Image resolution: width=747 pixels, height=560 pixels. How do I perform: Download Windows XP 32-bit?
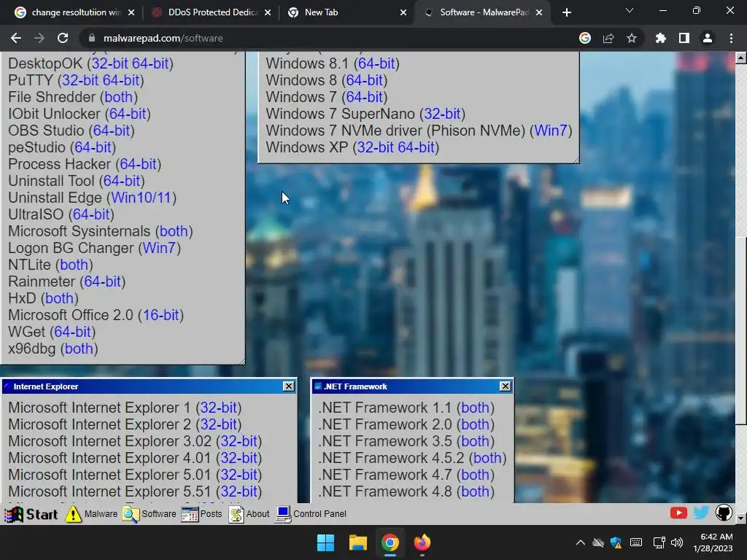[376, 147]
